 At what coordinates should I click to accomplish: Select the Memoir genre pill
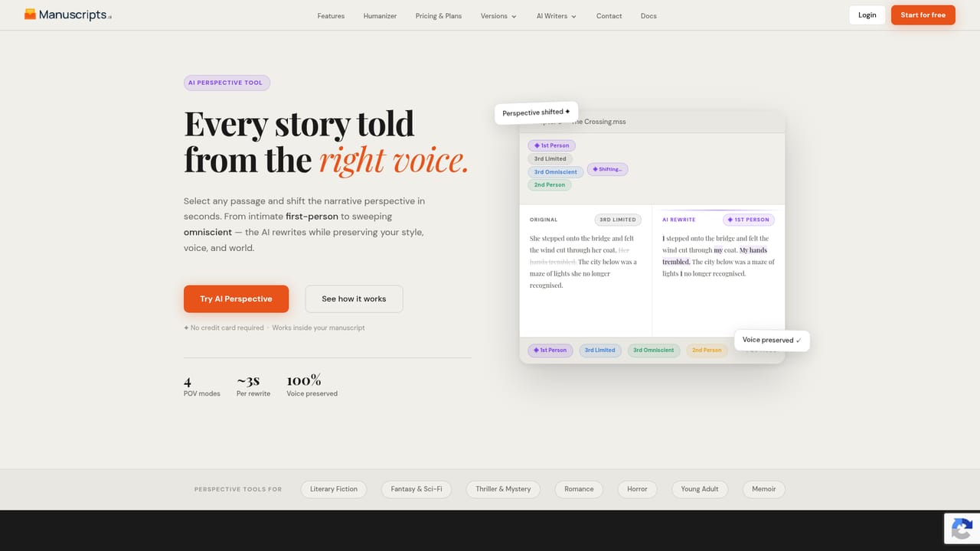(x=764, y=489)
